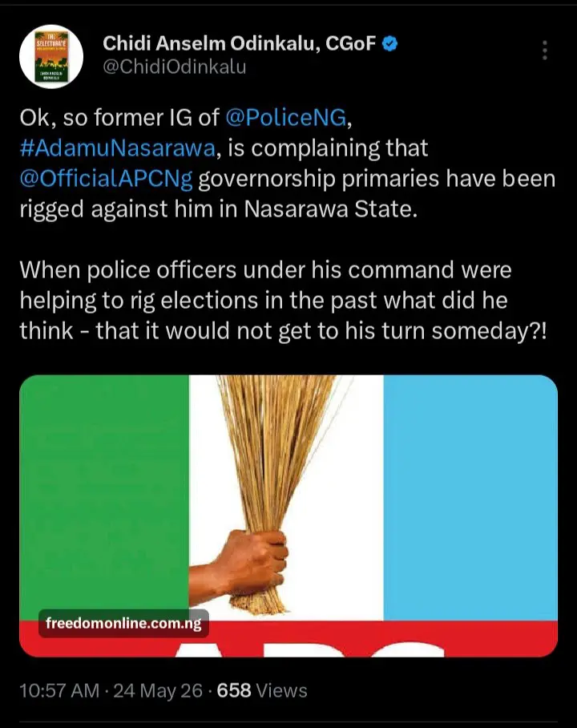577x728 pixels.
Task: Open Chidi Odinkalu's profile avatar
Action: tap(51, 57)
